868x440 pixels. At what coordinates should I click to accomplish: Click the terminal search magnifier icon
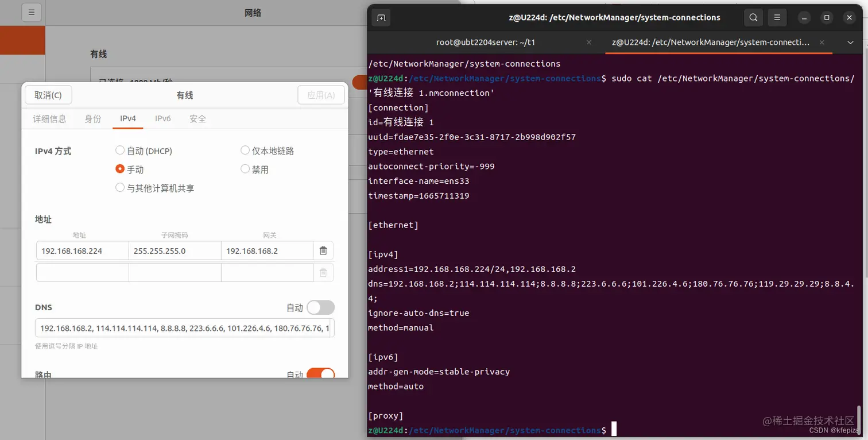click(753, 18)
